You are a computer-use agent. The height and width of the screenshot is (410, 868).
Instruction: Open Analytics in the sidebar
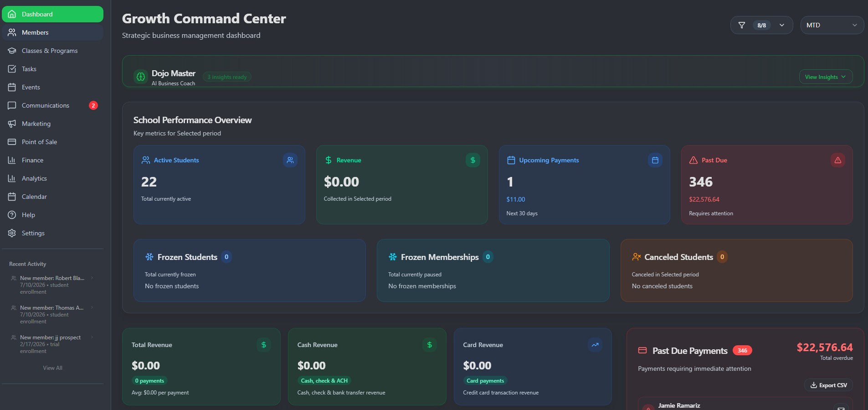(52, 178)
